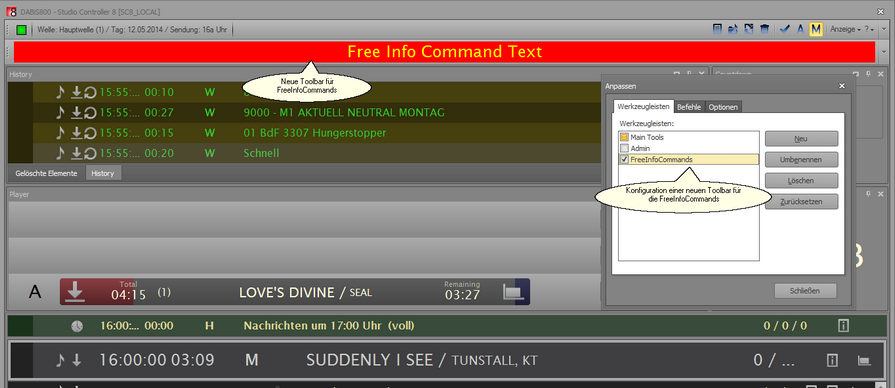
Task: Open Optionen tab in Anpassen dialog
Action: pos(724,107)
